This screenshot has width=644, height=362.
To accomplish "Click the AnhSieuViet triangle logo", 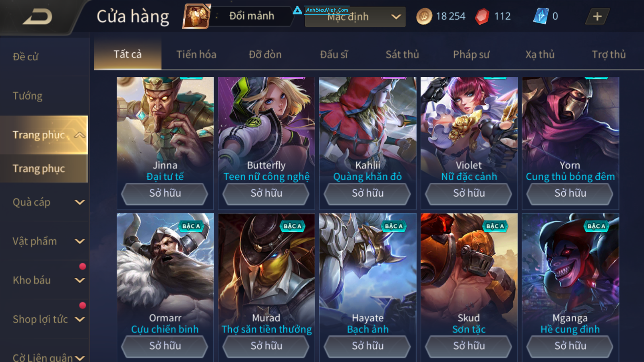I will [297, 10].
